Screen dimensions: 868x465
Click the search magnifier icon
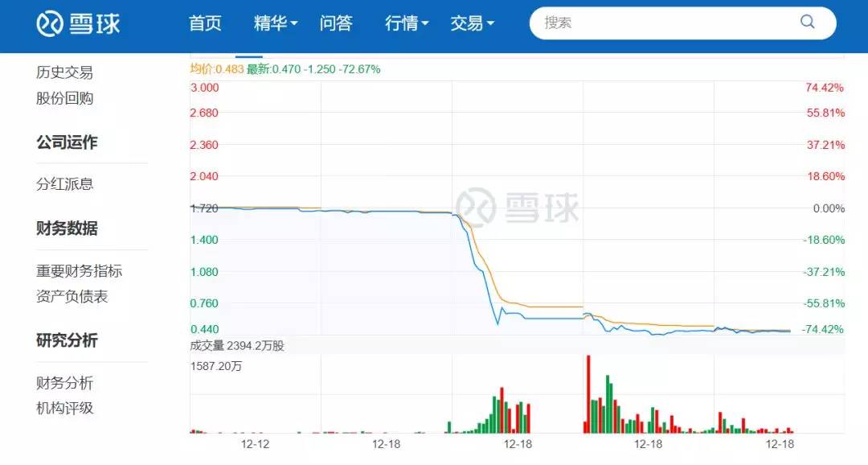tap(807, 23)
